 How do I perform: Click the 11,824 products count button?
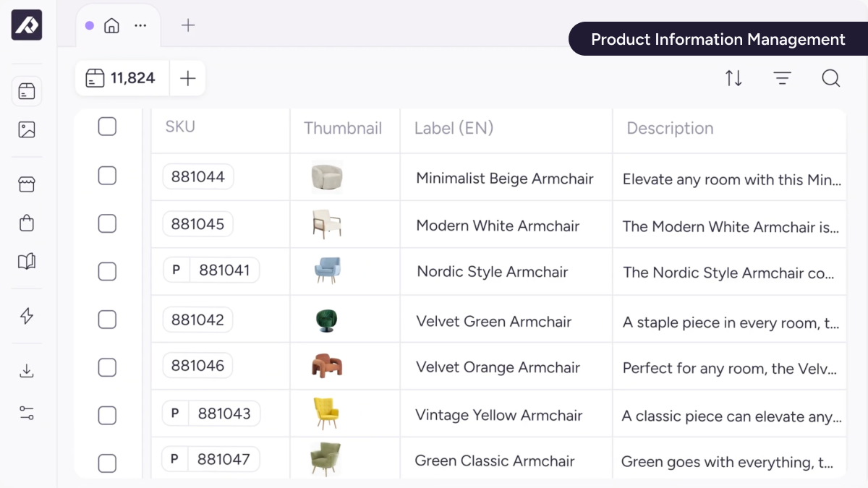coord(122,78)
